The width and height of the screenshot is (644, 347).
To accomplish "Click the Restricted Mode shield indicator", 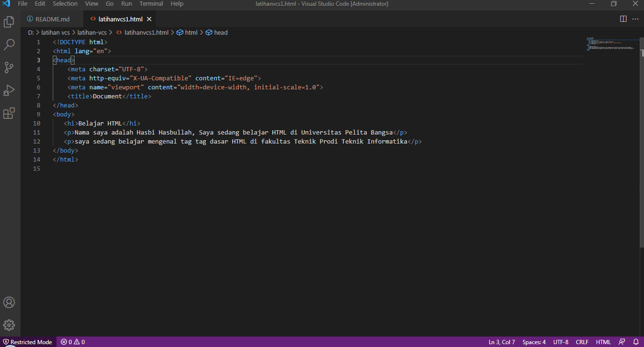I will 28,342.
